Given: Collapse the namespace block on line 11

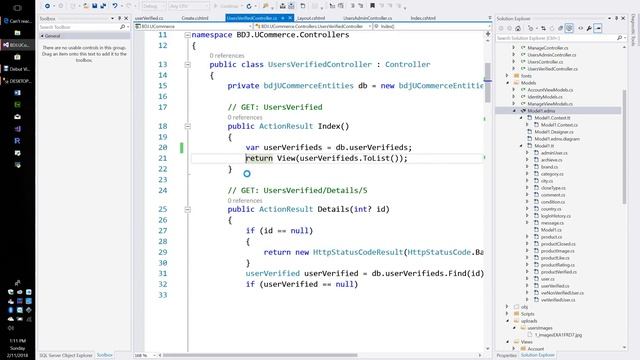Looking at the screenshot, I should [x=187, y=35].
